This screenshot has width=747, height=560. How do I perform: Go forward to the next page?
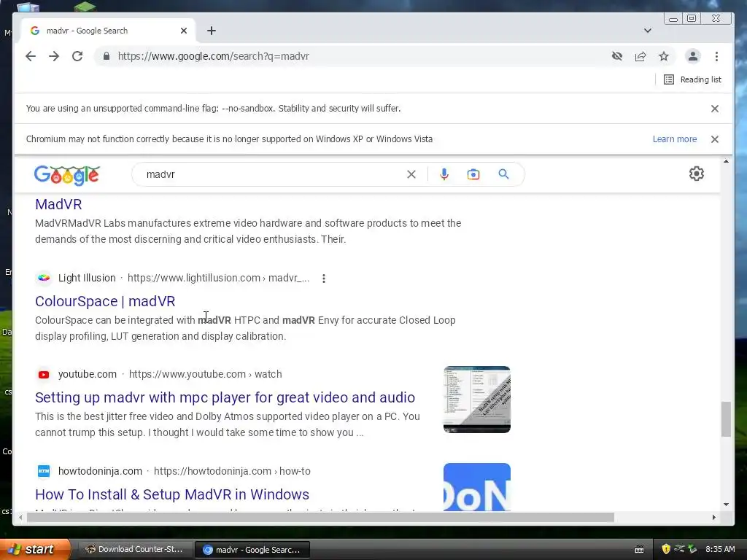54,56
